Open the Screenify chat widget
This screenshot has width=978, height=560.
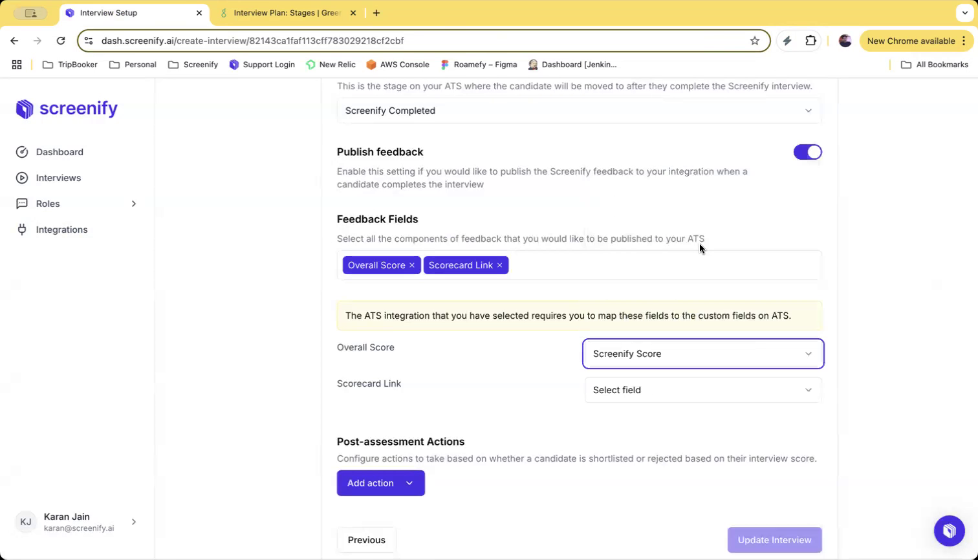tap(950, 531)
